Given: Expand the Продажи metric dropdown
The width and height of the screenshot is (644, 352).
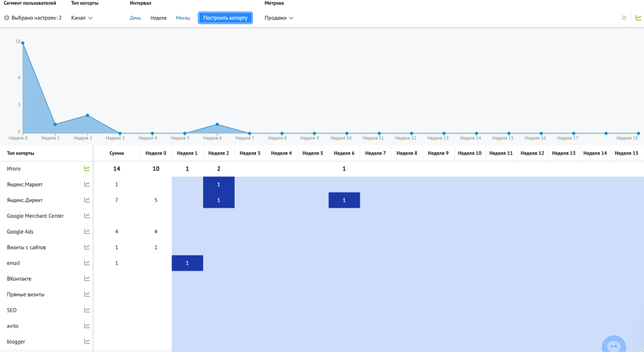Looking at the screenshot, I should click(x=279, y=18).
